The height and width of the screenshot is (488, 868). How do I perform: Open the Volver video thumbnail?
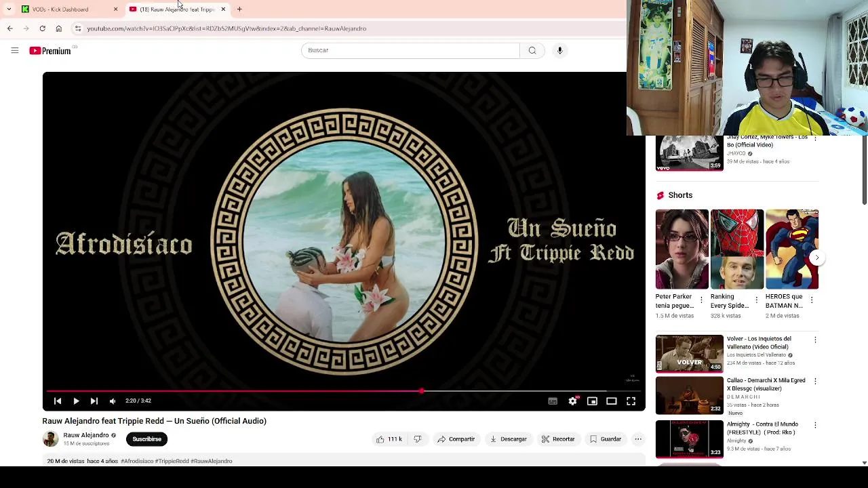pyautogui.click(x=690, y=353)
